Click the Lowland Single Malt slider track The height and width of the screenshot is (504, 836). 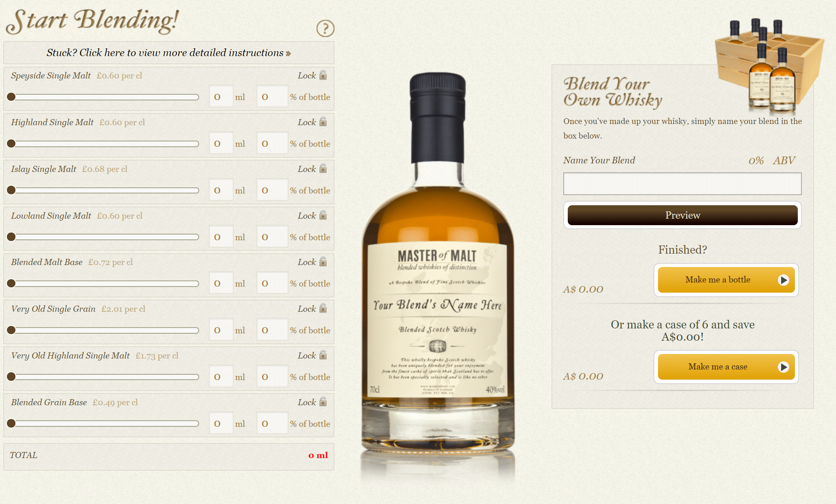tap(103, 237)
